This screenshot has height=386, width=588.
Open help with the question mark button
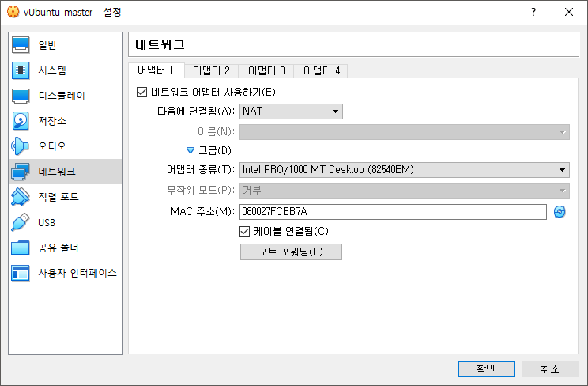533,12
